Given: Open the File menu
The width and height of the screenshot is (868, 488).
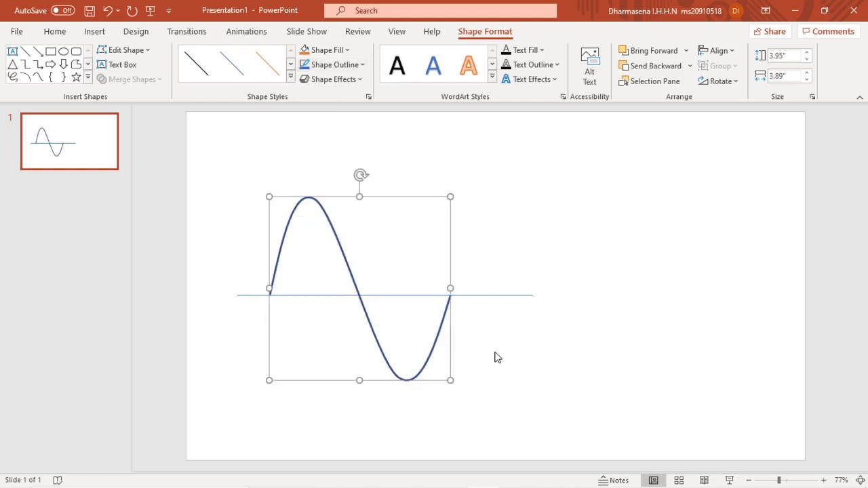Looking at the screenshot, I should [16, 31].
